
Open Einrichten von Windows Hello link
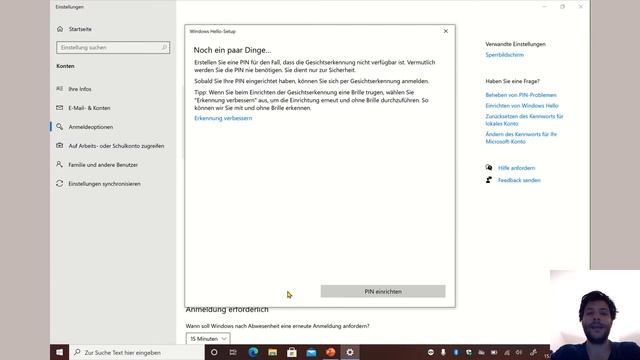point(522,105)
